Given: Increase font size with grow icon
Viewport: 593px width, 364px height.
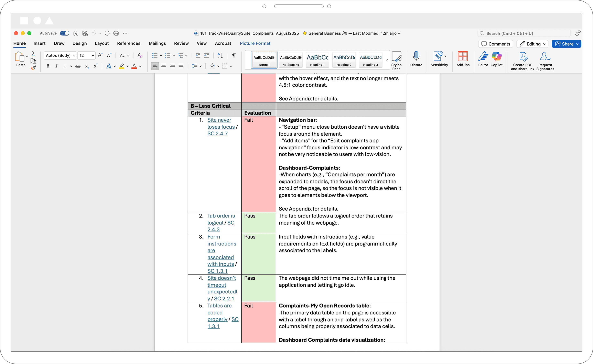Looking at the screenshot, I should tap(100, 55).
